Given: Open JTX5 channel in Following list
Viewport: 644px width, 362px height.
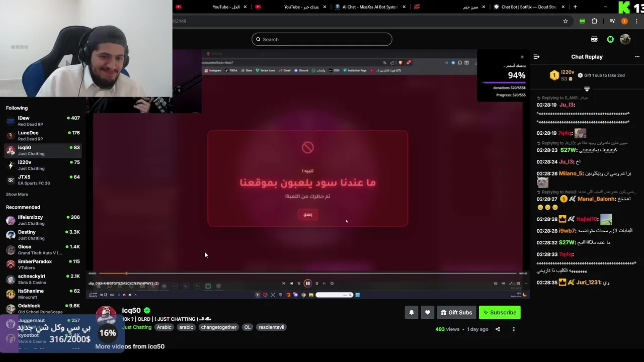Looking at the screenshot, I should point(43,180).
